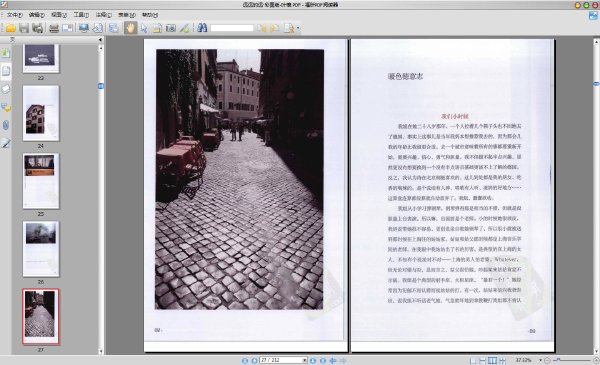This screenshot has width=600, height=365.
Task: Click inside the toolbar find text box
Action: tap(232, 28)
